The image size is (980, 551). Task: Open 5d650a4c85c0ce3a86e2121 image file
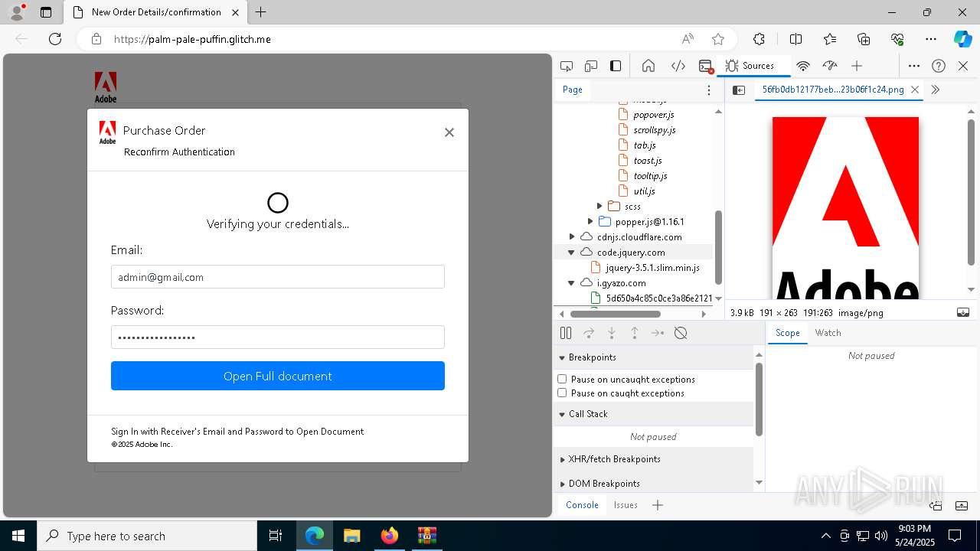[x=658, y=298]
